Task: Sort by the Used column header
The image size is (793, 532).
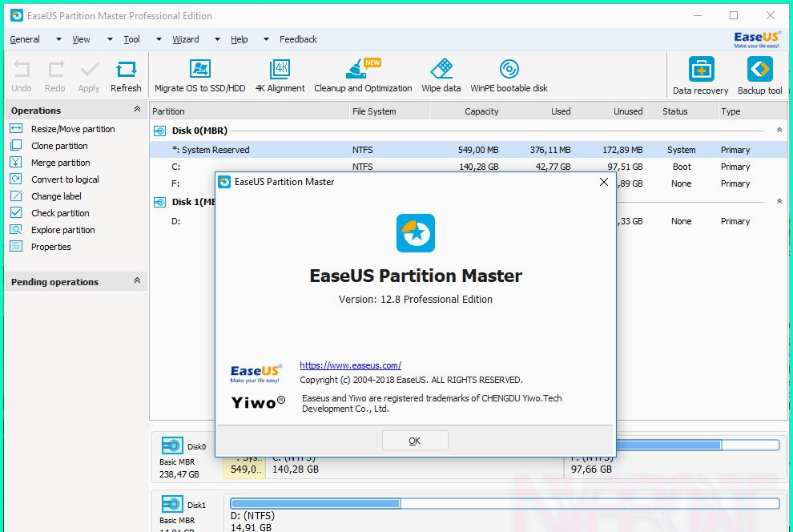Action: (537, 111)
